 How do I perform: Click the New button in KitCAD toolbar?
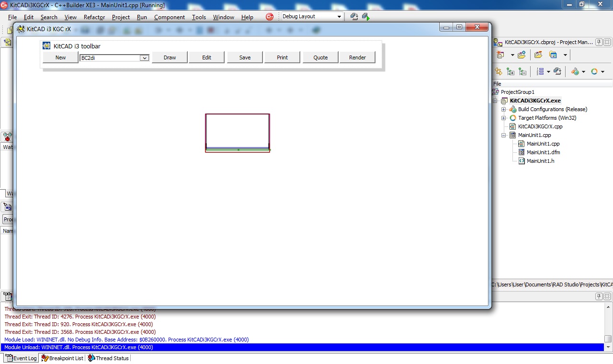pyautogui.click(x=60, y=57)
